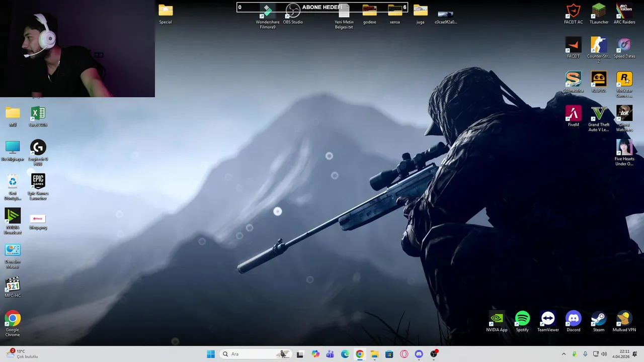Viewport: 644px width, 362px height.
Task: Open the notification bell icon
Action: [x=635, y=354]
